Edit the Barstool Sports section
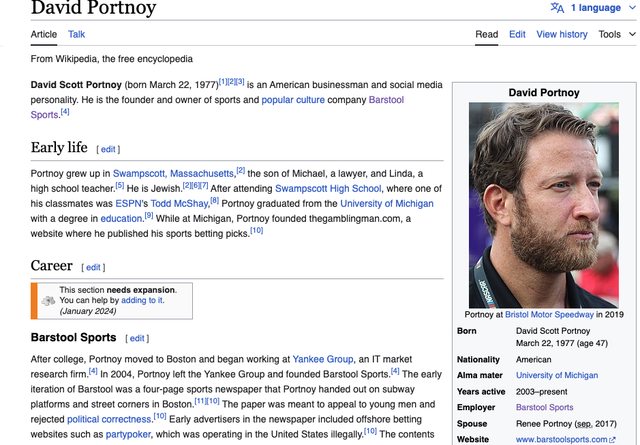Screen dimensions: 640x445 (137, 338)
